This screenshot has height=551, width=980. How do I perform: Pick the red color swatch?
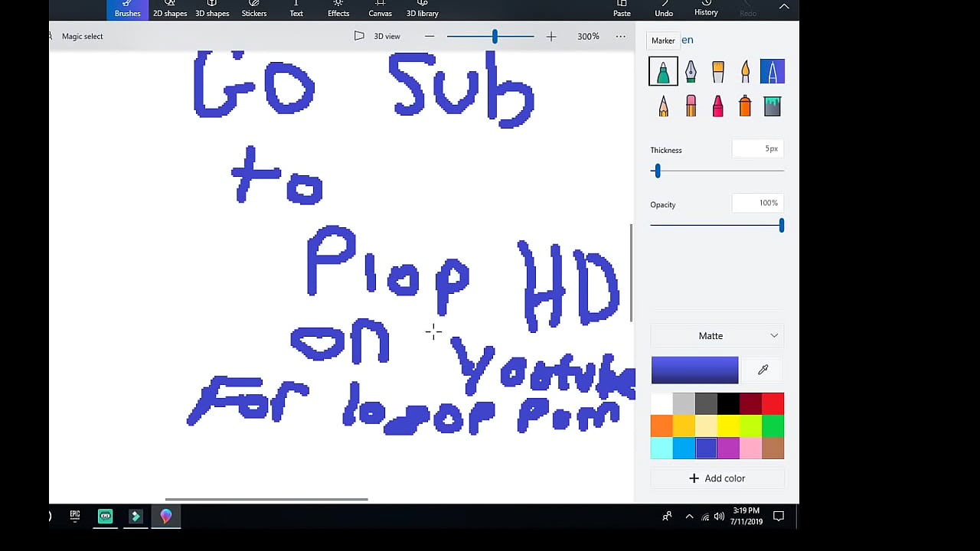773,403
